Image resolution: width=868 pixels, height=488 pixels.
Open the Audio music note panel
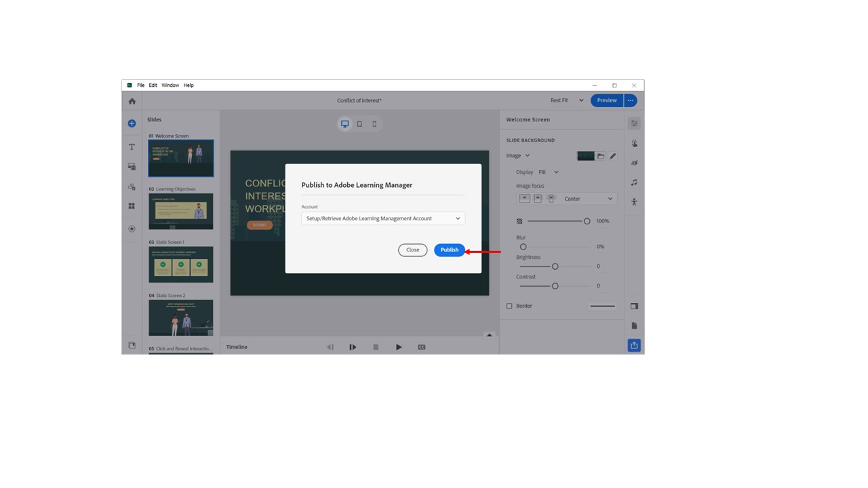(x=634, y=182)
